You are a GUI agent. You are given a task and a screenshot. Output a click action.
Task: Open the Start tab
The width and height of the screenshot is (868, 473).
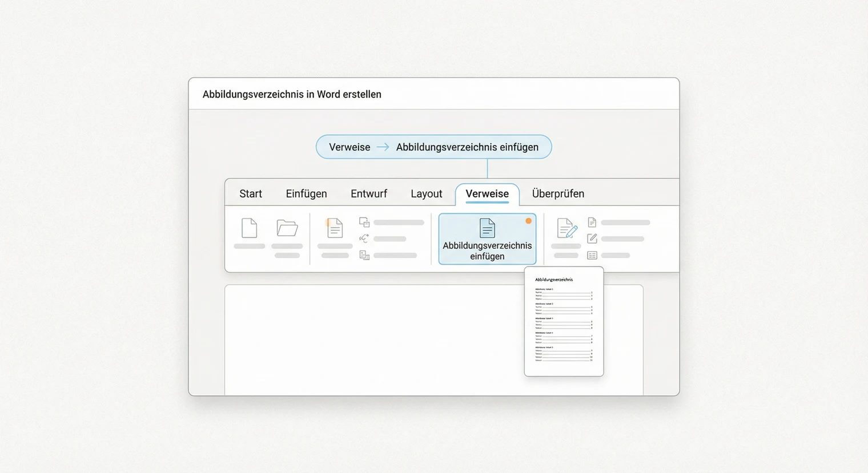[x=251, y=194]
